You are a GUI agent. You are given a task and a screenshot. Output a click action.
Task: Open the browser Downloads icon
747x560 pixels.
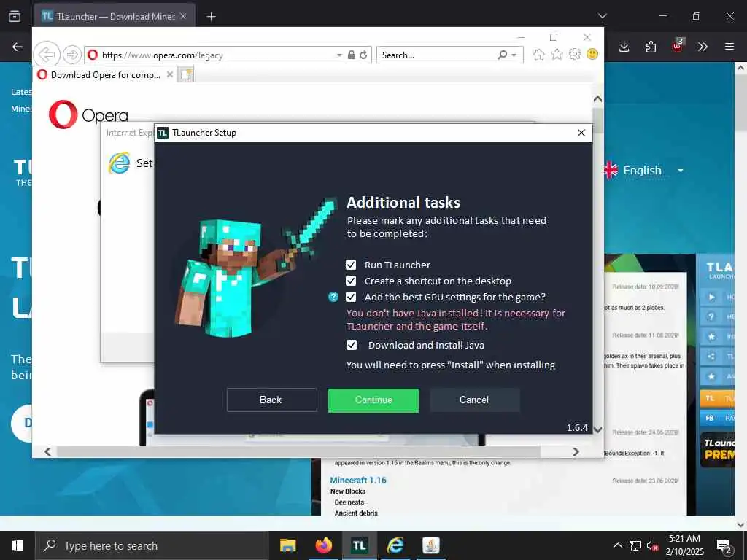624,47
